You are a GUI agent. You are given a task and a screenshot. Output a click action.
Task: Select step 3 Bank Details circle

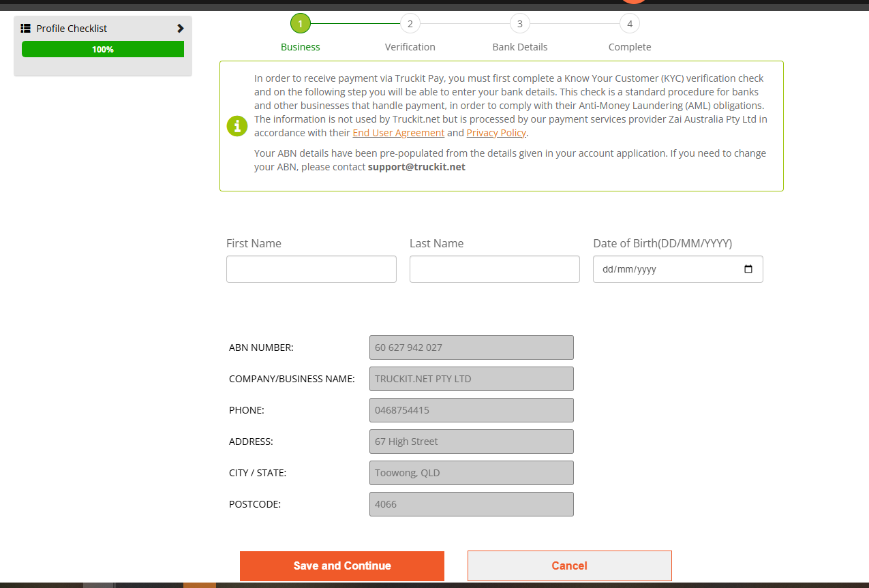pos(520,24)
